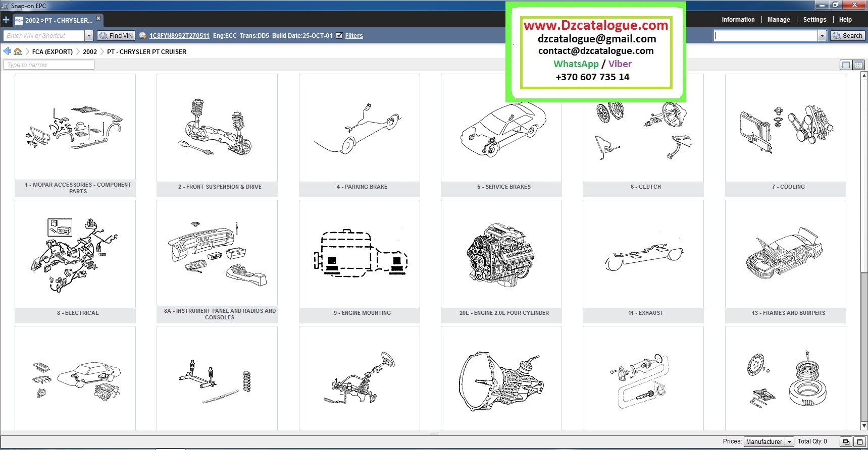Select PT - CHRYSLER PT CRUISER breadcrumb
This screenshot has width=868, height=450.
[146, 52]
